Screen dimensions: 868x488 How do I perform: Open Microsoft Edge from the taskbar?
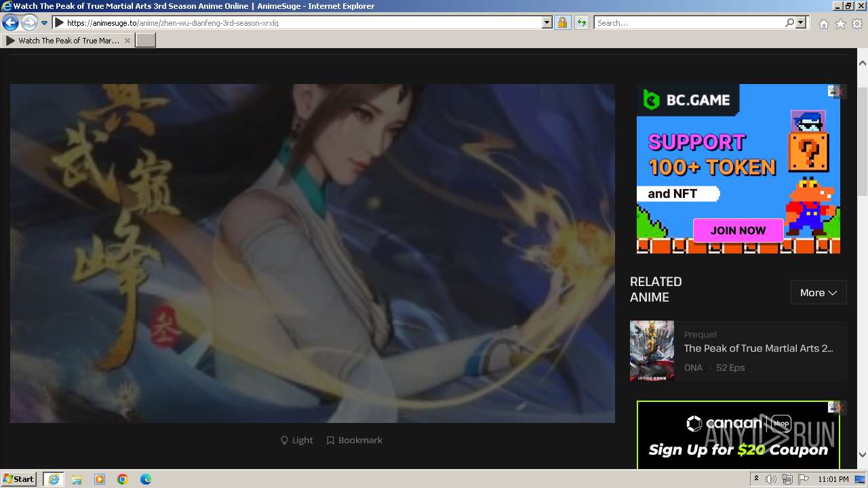(x=146, y=479)
